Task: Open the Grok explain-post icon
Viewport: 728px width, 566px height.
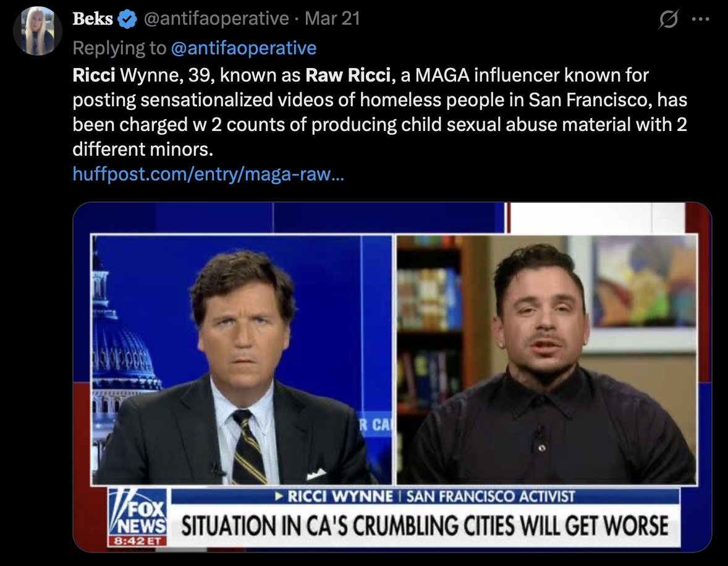Action: 669,19
